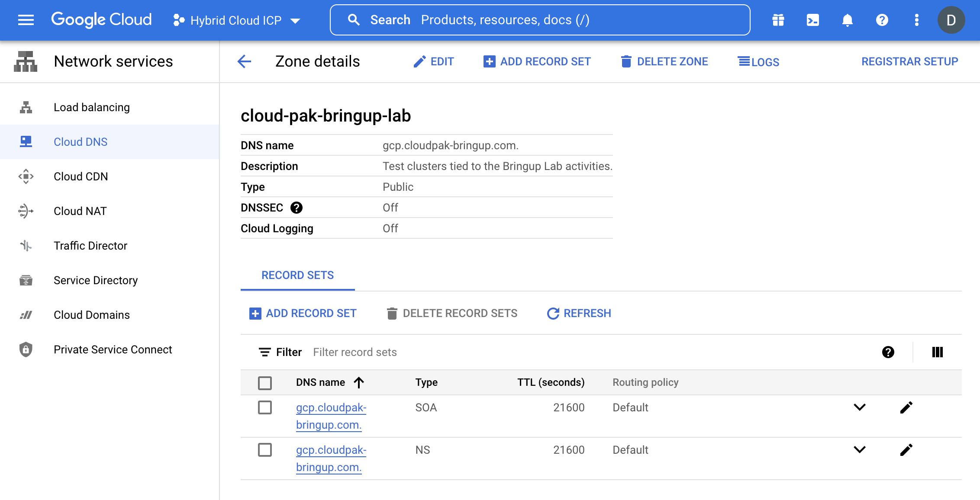
Task: Go back using the Zone details back arrow
Action: point(245,61)
